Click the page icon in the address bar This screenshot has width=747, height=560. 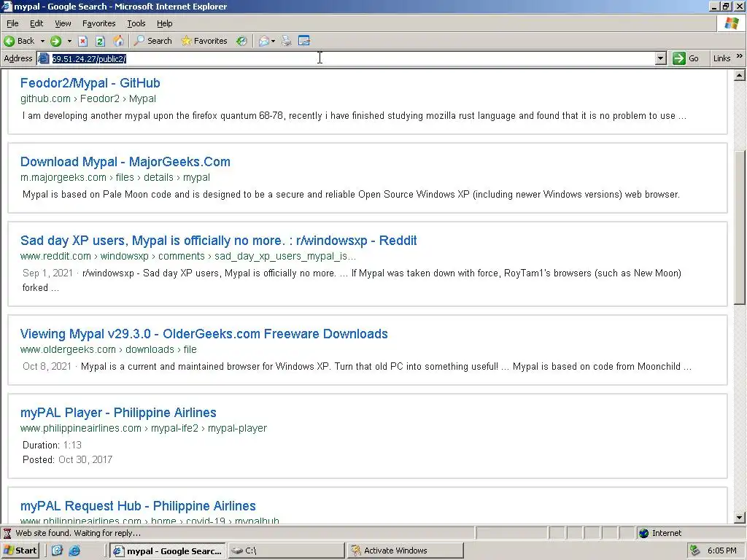[43, 58]
